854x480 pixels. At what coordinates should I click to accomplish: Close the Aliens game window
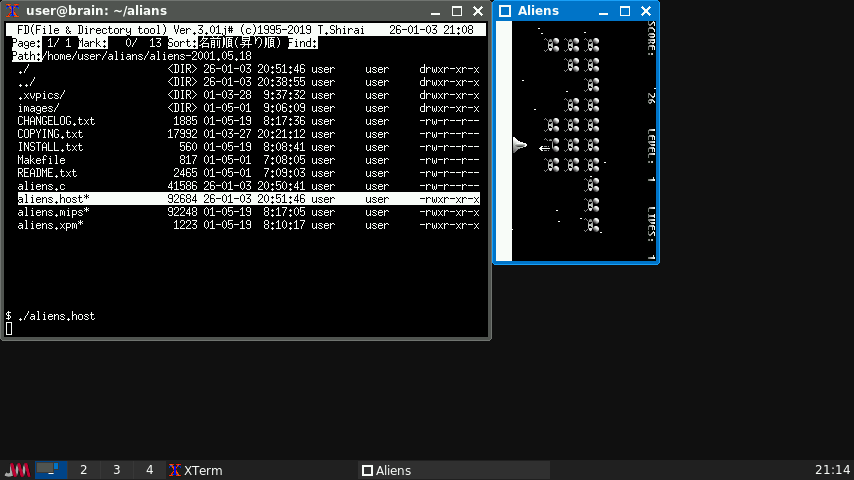point(646,11)
